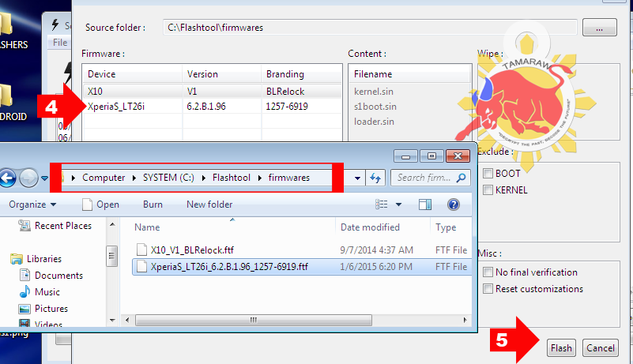Maximize the Explorer window
The width and height of the screenshot is (633, 364).
tap(432, 156)
